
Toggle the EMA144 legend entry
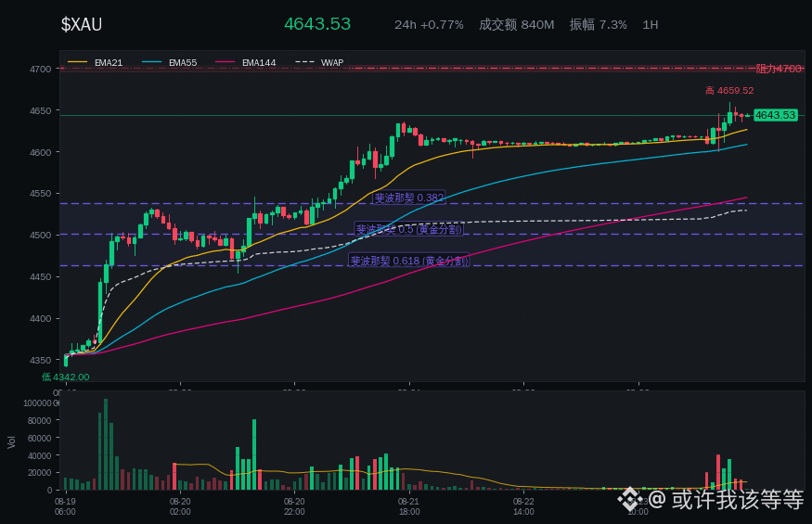[x=246, y=63]
